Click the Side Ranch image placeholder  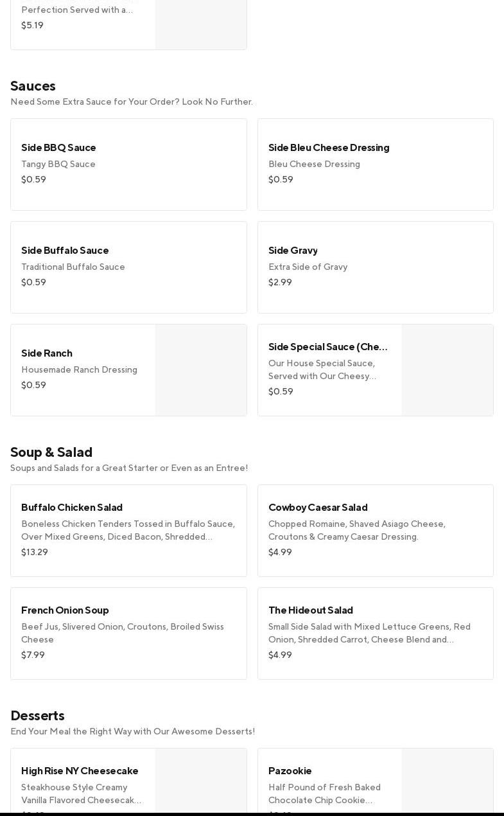tap(201, 370)
